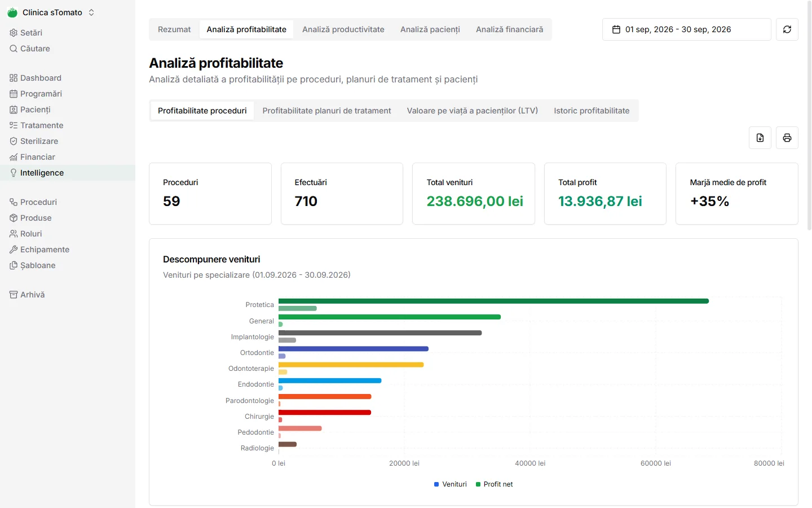This screenshot has width=812, height=508.
Task: Select the Profitabilitate proceduri sub-tab
Action: [202, 111]
